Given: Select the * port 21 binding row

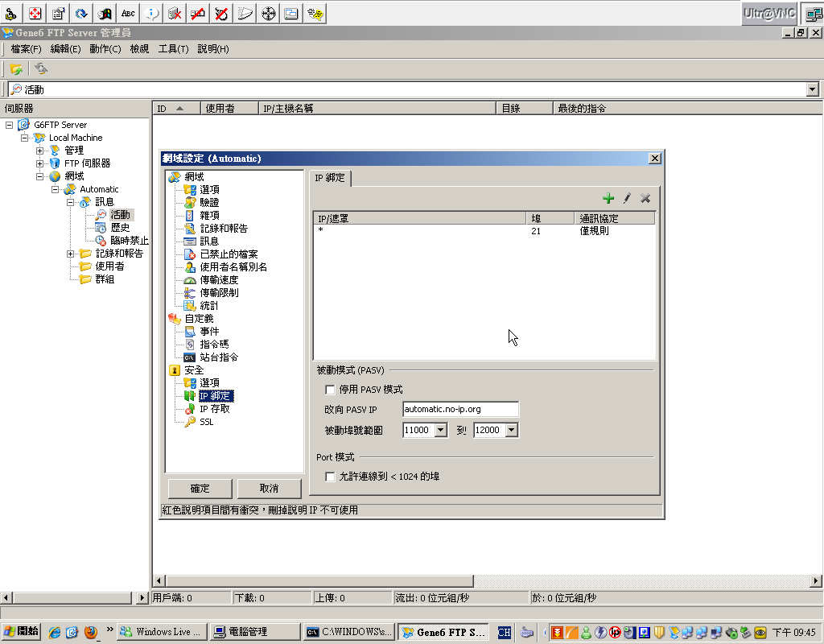Looking at the screenshot, I should (x=484, y=231).
